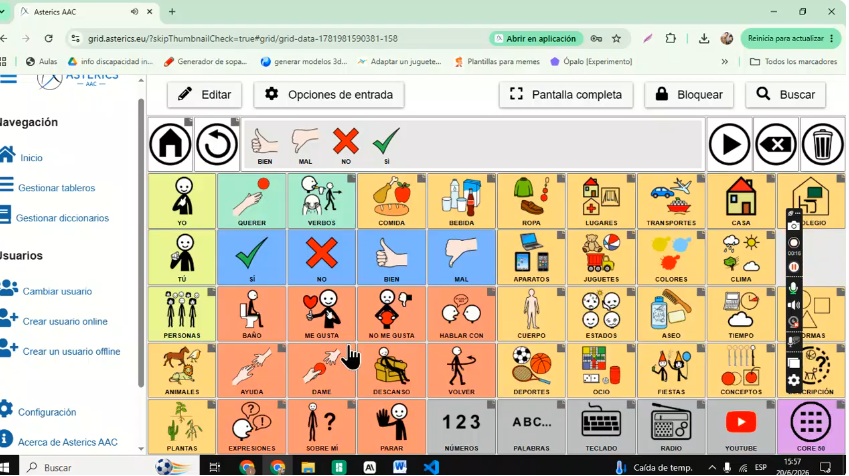The width and height of the screenshot is (849, 476).
Task: Tap the BAÑO toilet cell
Action: (252, 314)
